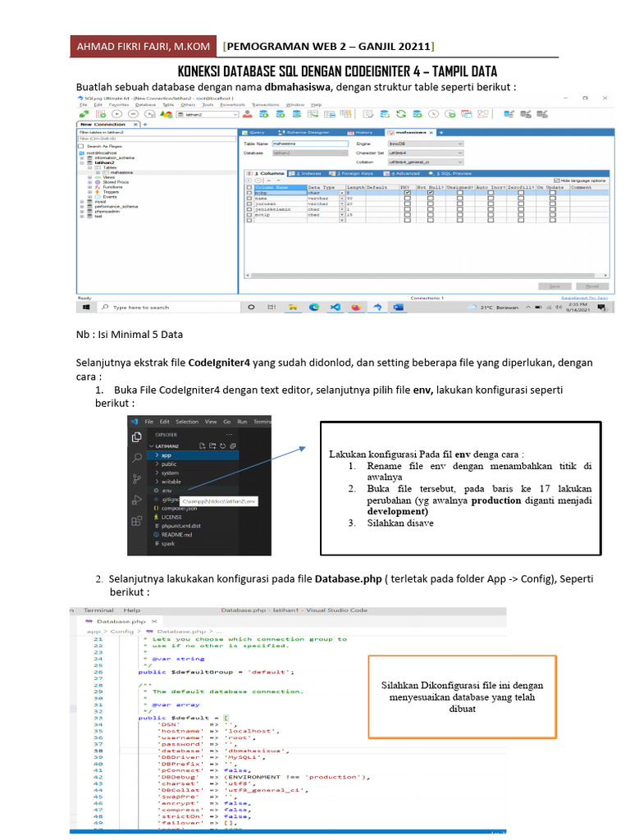Screen dimensions: 630x840
Task: Click New Folder icon in LATIHAN2 header
Action: [x=212, y=445]
